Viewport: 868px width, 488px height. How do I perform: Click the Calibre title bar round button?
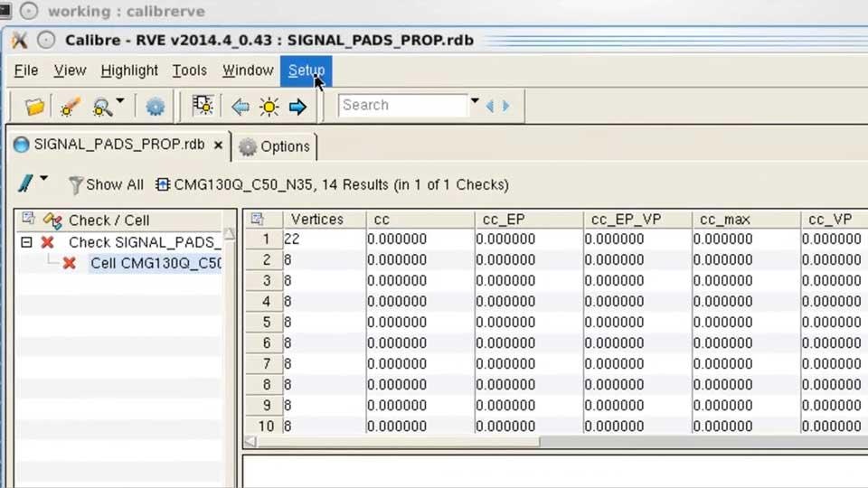(x=46, y=40)
